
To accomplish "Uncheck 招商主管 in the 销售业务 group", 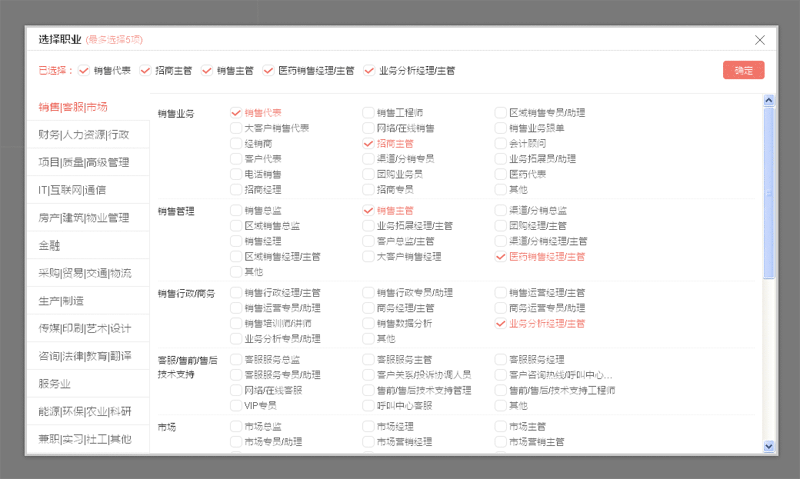I will [x=368, y=143].
